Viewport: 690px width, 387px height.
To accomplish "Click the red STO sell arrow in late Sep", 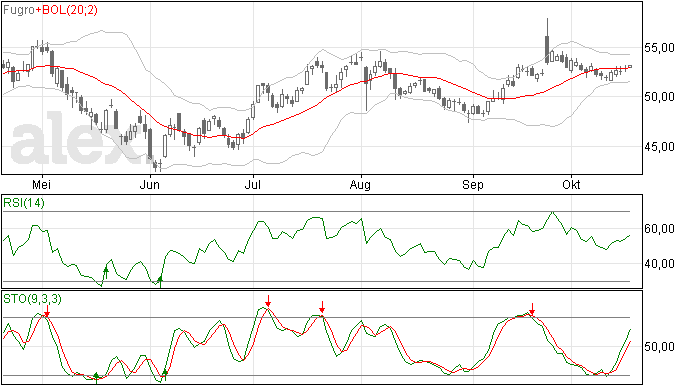I will tap(532, 309).
